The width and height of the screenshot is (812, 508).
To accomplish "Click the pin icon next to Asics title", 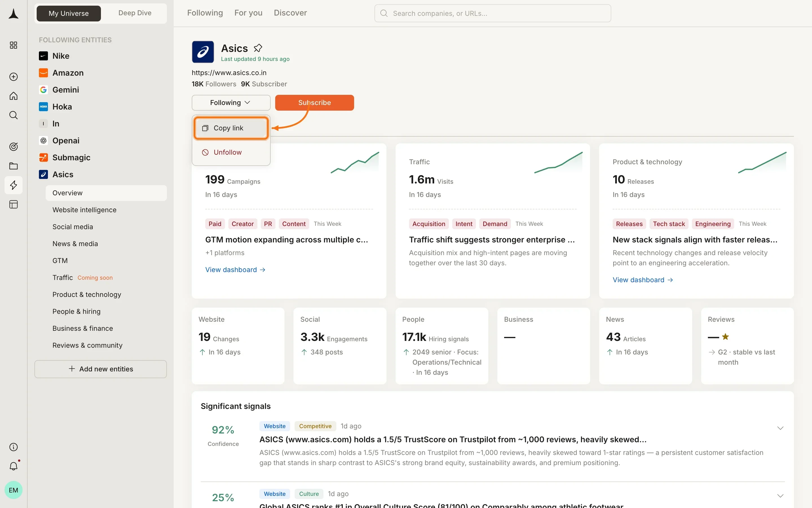I will (x=258, y=48).
